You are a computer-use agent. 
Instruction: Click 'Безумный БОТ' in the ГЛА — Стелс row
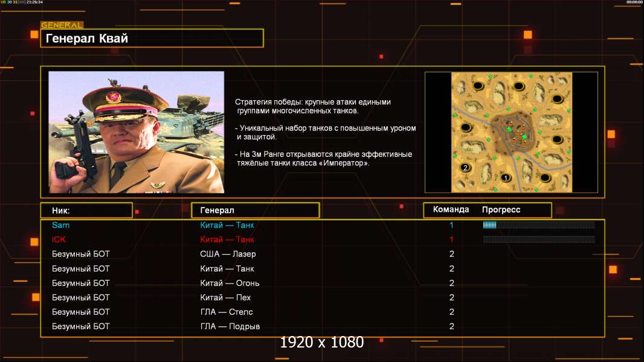(x=81, y=312)
